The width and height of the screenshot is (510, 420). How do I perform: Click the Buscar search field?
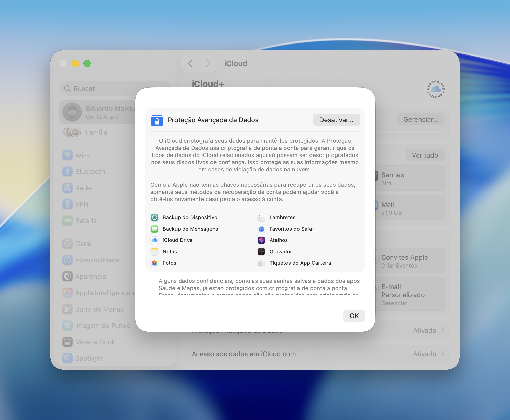[115, 89]
